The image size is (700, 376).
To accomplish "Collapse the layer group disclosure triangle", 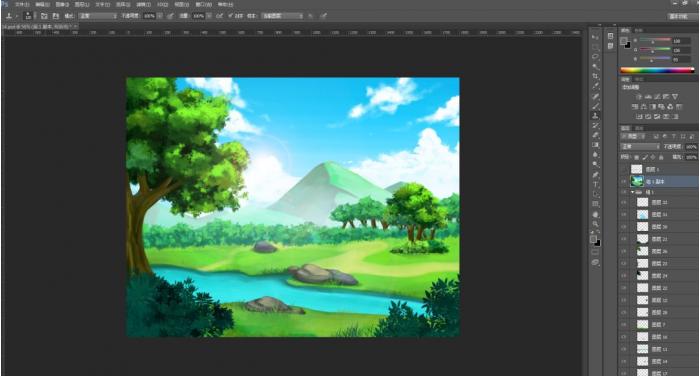I will 633,192.
